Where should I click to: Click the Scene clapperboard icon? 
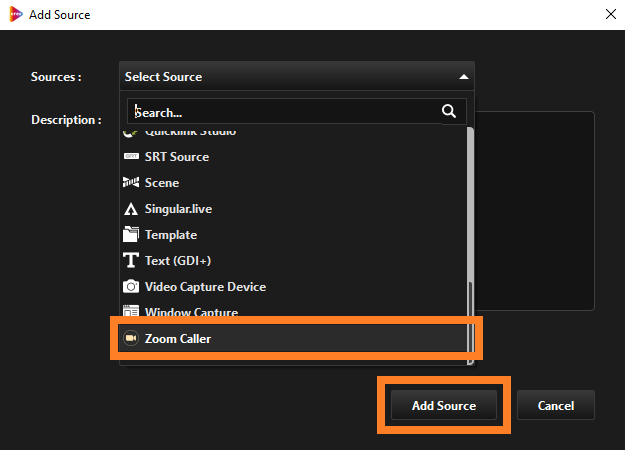(x=131, y=183)
